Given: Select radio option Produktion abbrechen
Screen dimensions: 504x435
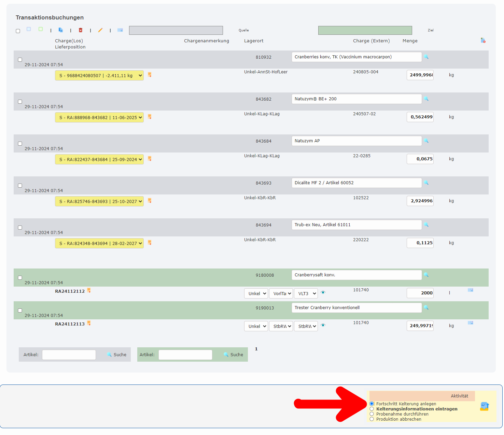Looking at the screenshot, I should pos(372,419).
